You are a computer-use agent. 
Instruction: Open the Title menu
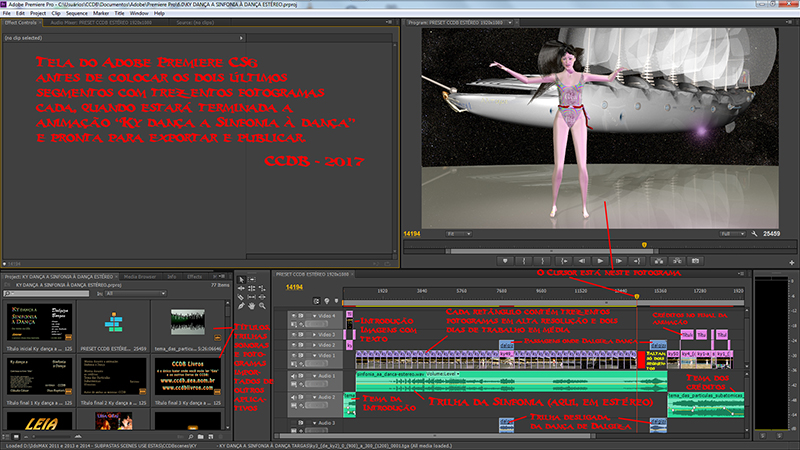119,13
